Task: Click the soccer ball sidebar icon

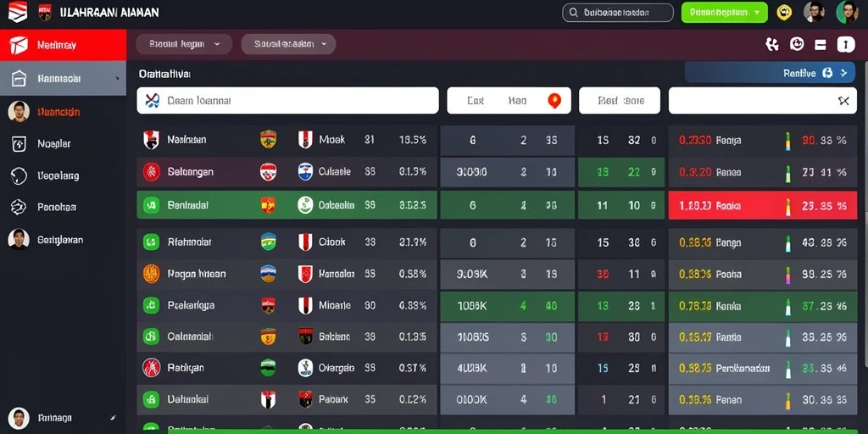Action: [x=19, y=208]
